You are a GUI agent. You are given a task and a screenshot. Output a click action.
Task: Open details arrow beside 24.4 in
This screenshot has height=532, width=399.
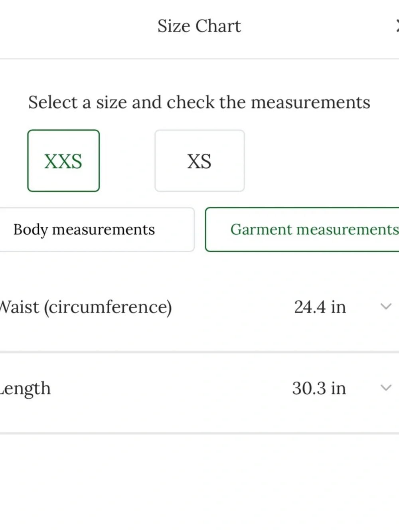pyautogui.click(x=386, y=307)
